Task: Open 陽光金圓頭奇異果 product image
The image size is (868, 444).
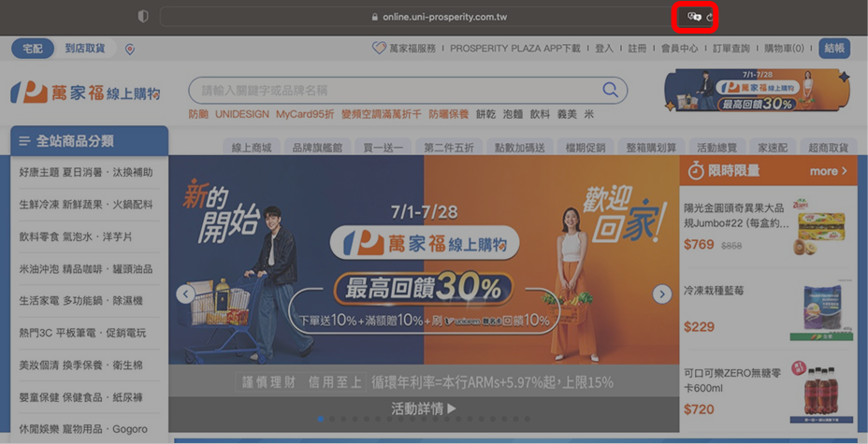Action: click(x=821, y=225)
